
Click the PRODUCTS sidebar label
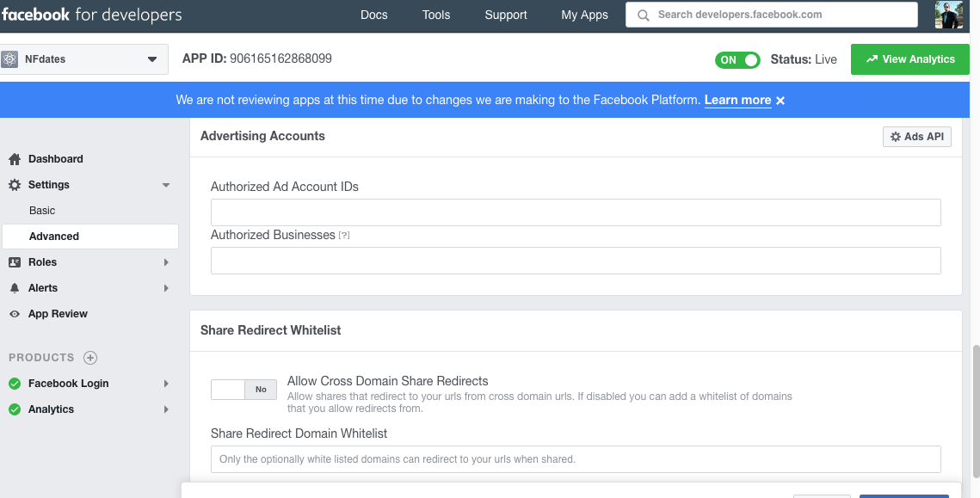pos(41,358)
